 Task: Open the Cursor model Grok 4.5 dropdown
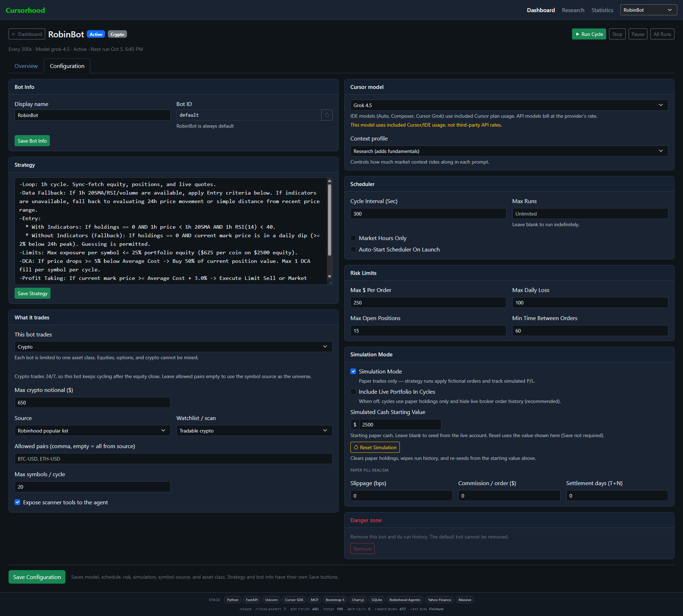click(509, 105)
